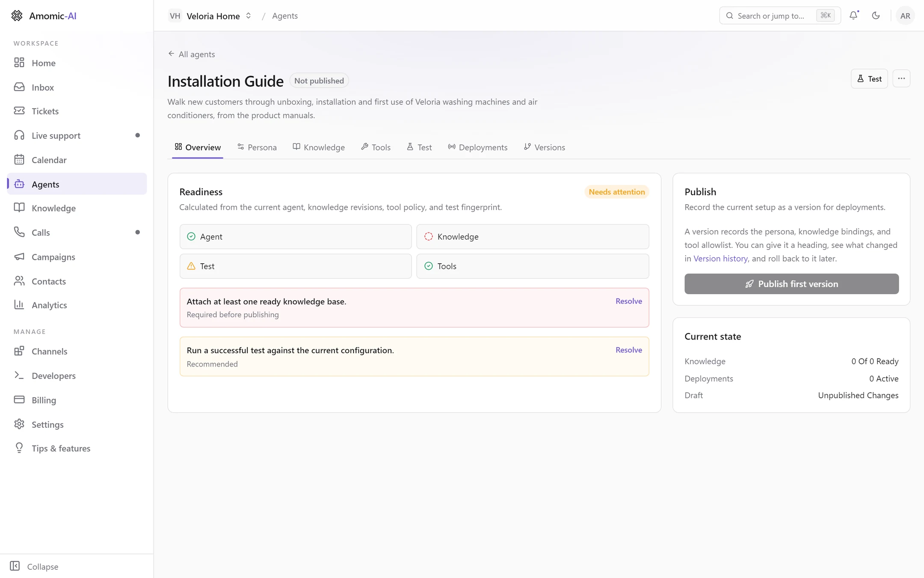Click the Agents breadcrumb
The height and width of the screenshot is (578, 924).
point(285,16)
